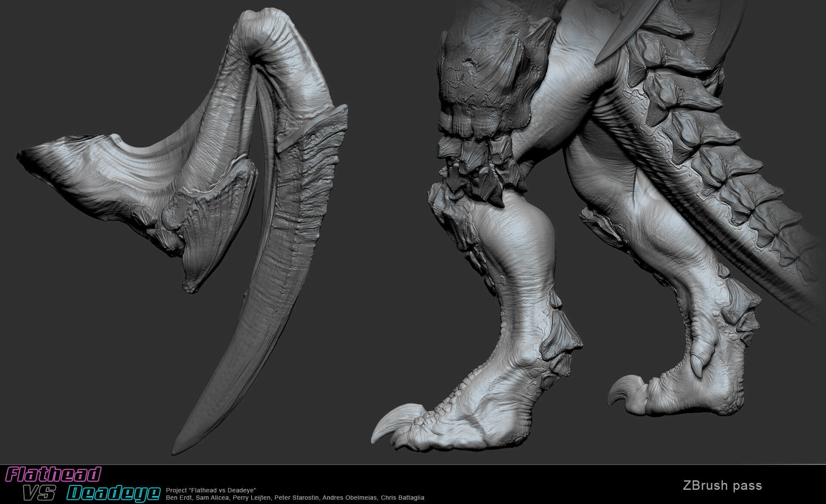Click the name 'Peter Starostin' in credits

[297, 498]
